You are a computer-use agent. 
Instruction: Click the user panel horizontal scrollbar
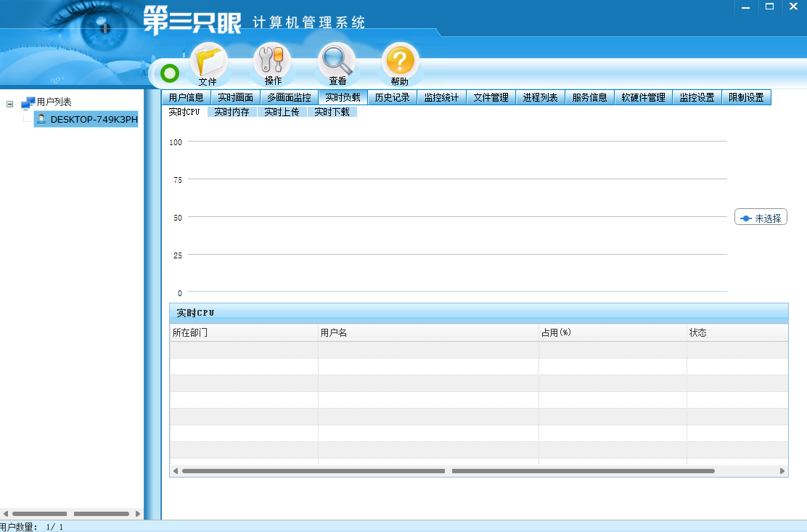(x=71, y=514)
